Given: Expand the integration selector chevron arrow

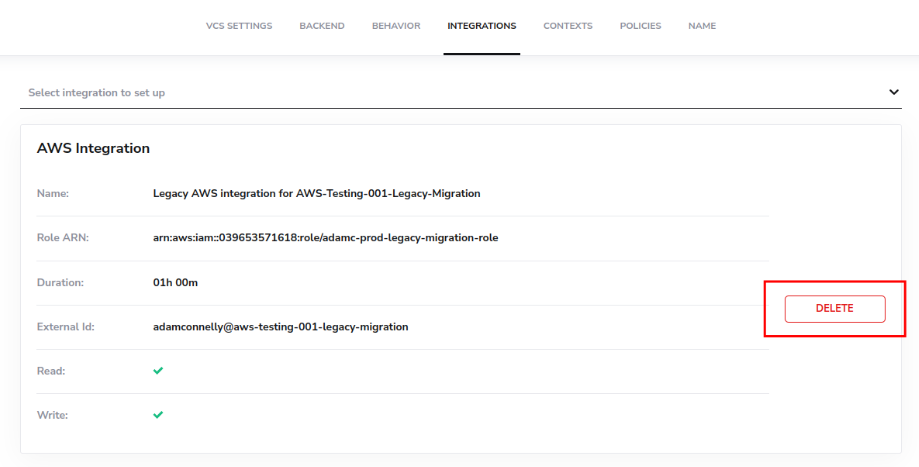Looking at the screenshot, I should pyautogui.click(x=894, y=92).
